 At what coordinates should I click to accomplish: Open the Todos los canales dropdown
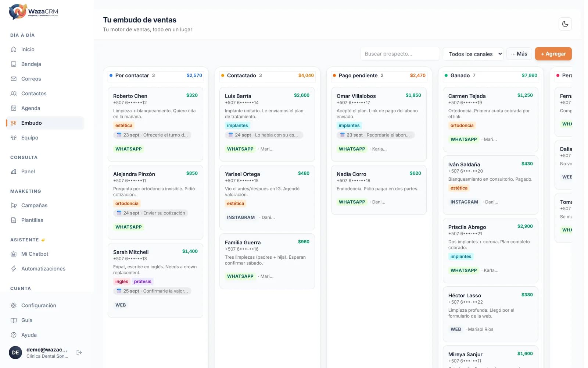[473, 54]
